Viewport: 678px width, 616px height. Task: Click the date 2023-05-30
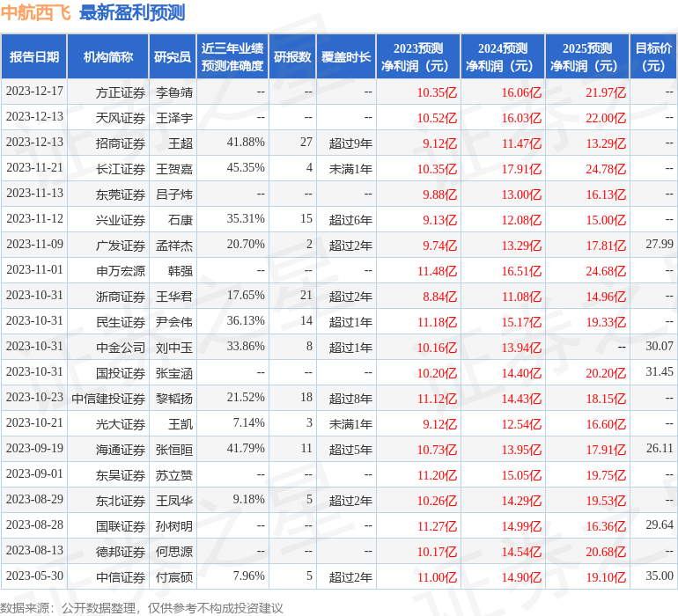(x=34, y=576)
